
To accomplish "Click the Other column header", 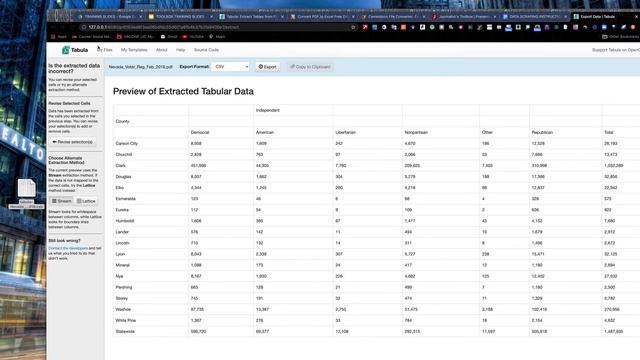I will click(487, 132).
